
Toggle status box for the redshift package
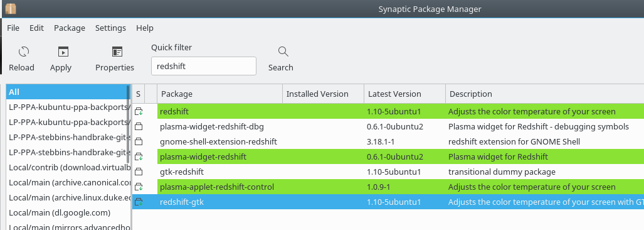(x=139, y=111)
